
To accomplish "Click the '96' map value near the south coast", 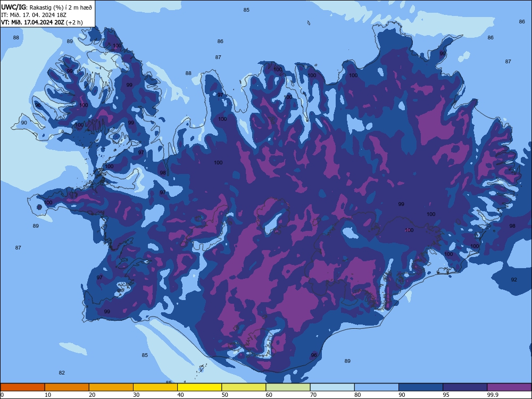I will tap(314, 355).
